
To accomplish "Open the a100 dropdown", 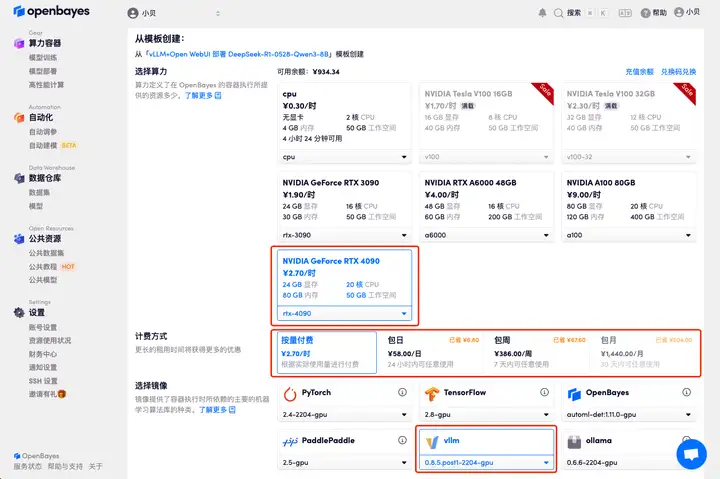I will 629,235.
